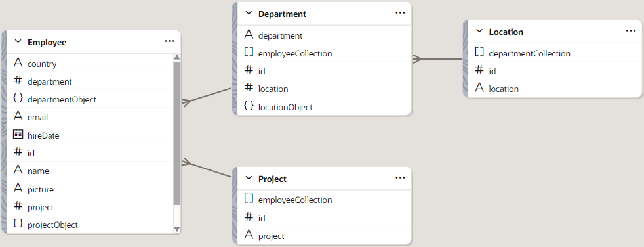Click array icon beside Department employeeCollection
This screenshot has height=247, width=644.
coord(249,53)
